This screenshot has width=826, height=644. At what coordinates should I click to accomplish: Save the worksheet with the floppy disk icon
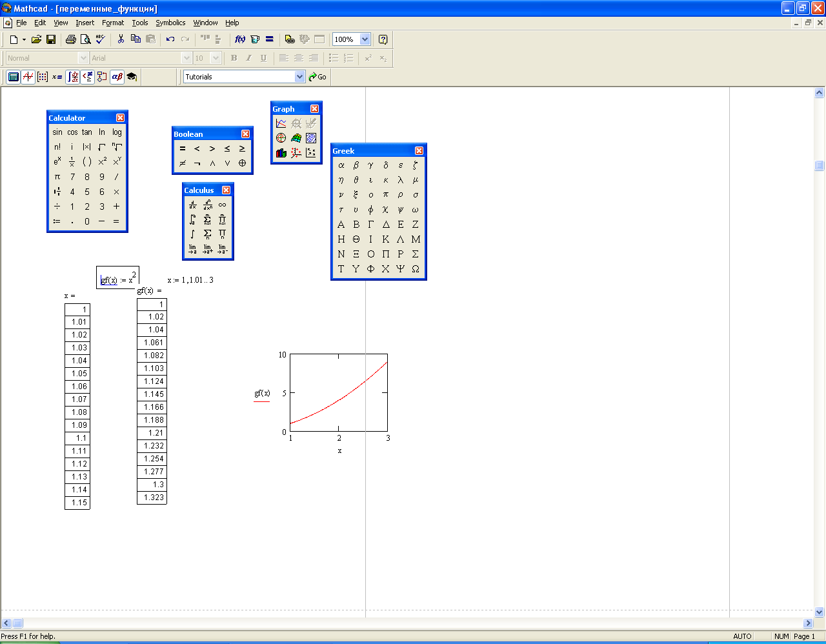click(51, 39)
